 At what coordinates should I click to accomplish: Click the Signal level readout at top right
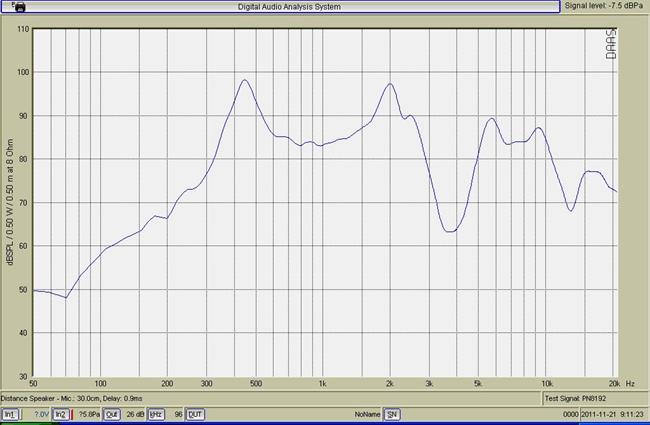click(604, 6)
